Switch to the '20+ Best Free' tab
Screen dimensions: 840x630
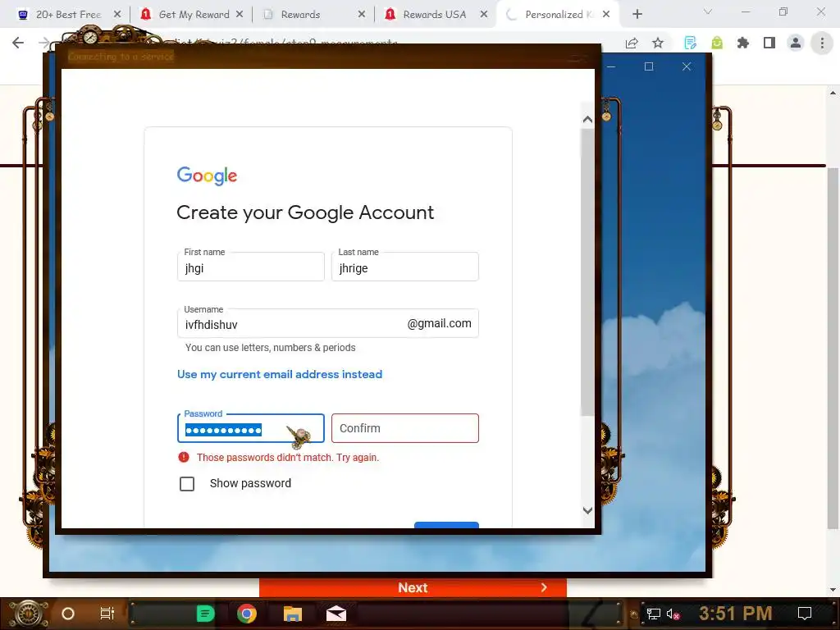point(68,15)
